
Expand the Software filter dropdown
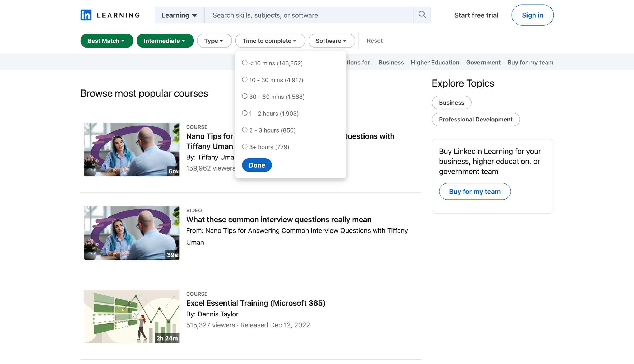pyautogui.click(x=332, y=41)
